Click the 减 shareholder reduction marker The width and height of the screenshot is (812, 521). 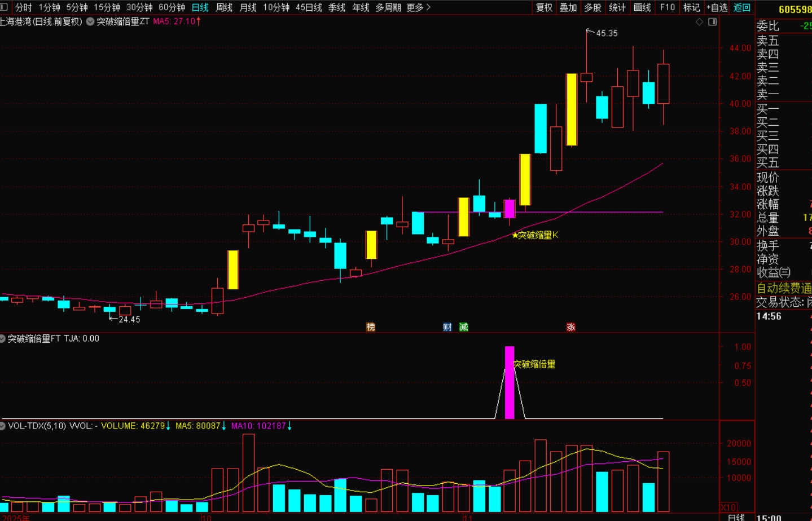click(463, 327)
